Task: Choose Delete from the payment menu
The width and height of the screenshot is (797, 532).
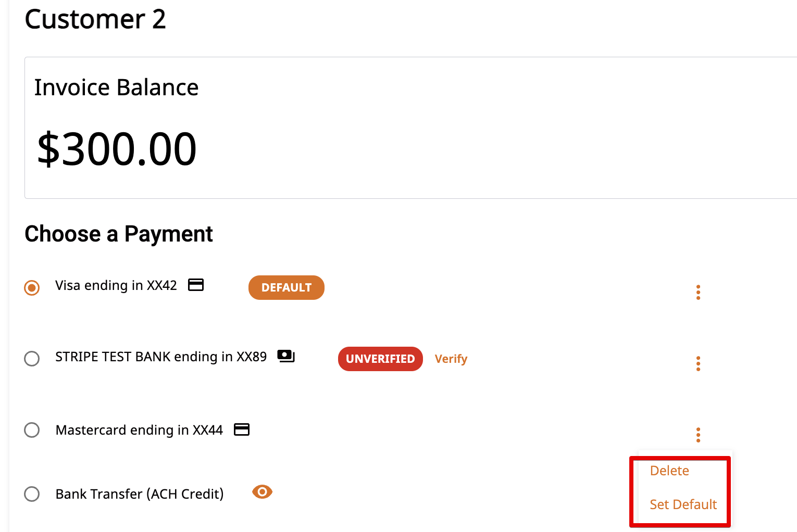Action: pyautogui.click(x=669, y=471)
